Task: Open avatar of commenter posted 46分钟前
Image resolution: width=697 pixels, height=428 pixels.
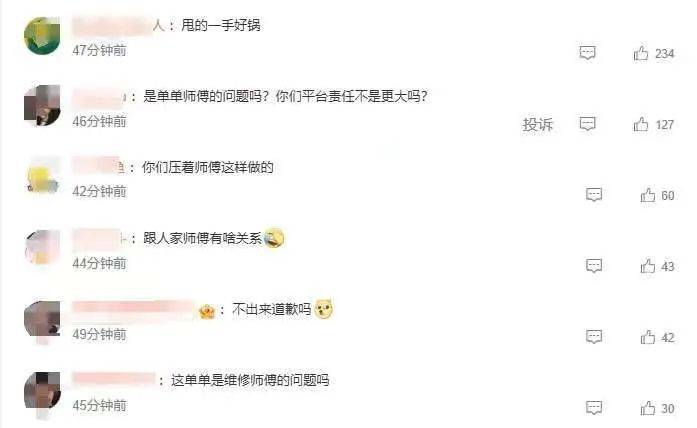Action: [42, 105]
